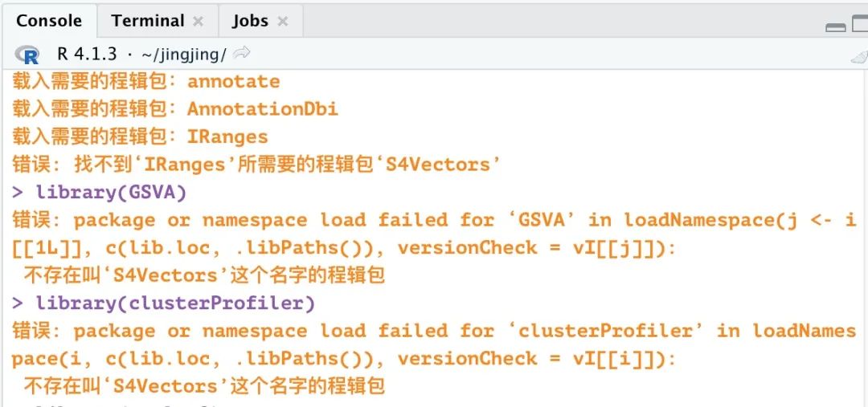Click the R 4.1.3 version label
Screen dimensions: 868x407
pos(87,54)
